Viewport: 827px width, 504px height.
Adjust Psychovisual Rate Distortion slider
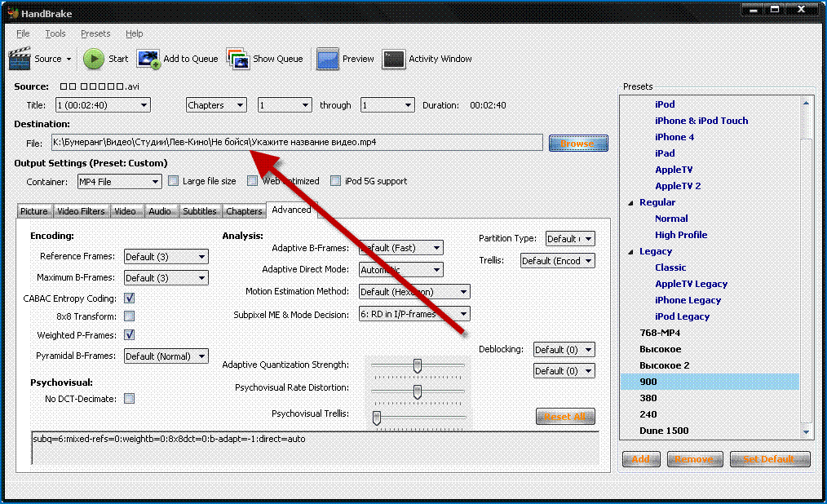pyautogui.click(x=418, y=391)
